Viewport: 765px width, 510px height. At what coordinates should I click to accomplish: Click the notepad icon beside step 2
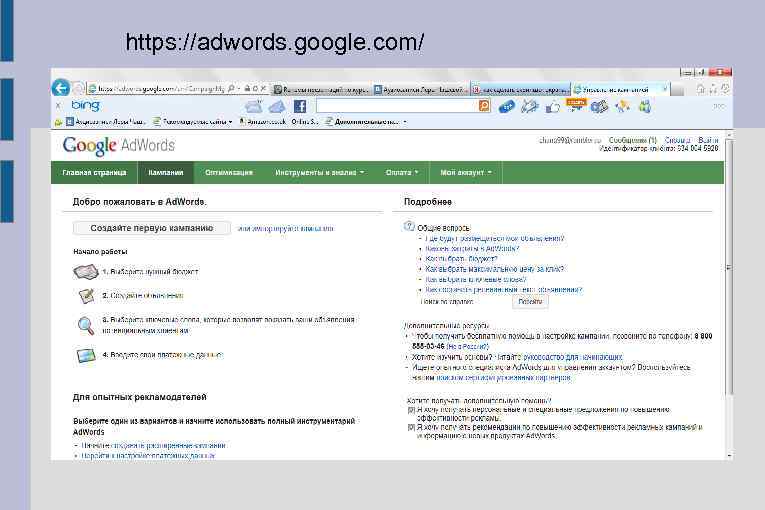tap(86, 295)
